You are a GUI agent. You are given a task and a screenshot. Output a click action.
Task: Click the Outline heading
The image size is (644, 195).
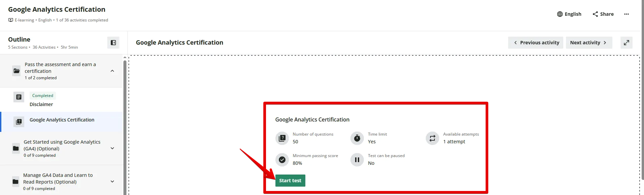tap(19, 40)
